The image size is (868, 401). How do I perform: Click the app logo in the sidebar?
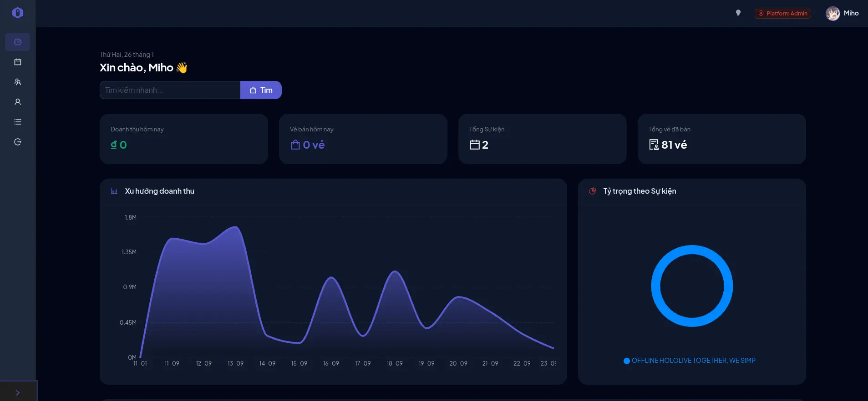point(18,13)
